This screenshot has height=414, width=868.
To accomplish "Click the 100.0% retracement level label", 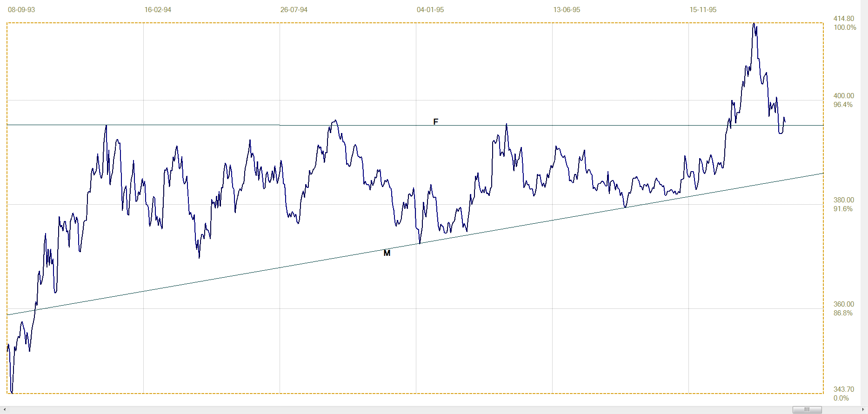I will (x=844, y=27).
